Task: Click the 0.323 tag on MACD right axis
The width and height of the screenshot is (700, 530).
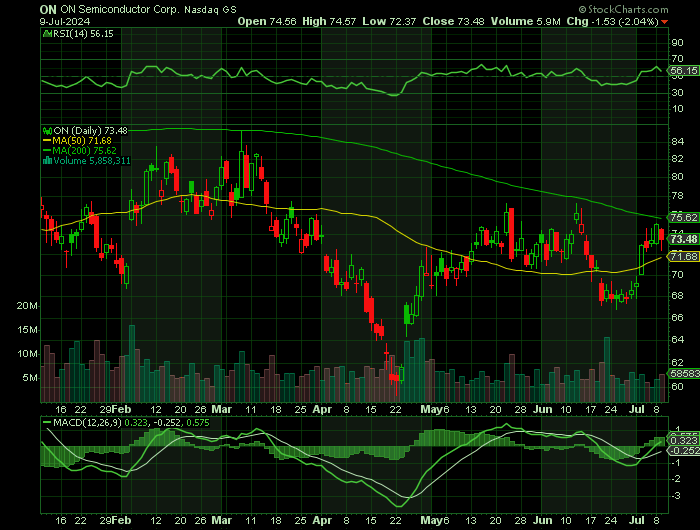Action: 683,441
